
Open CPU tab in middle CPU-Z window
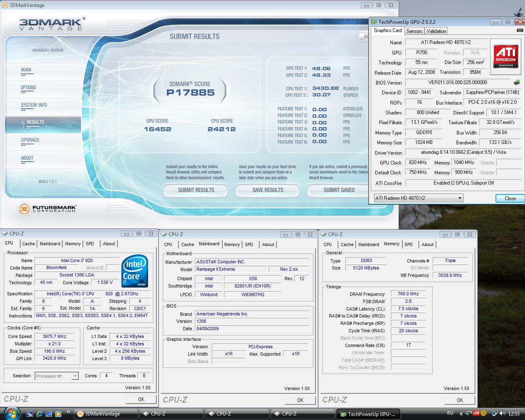coord(168,244)
